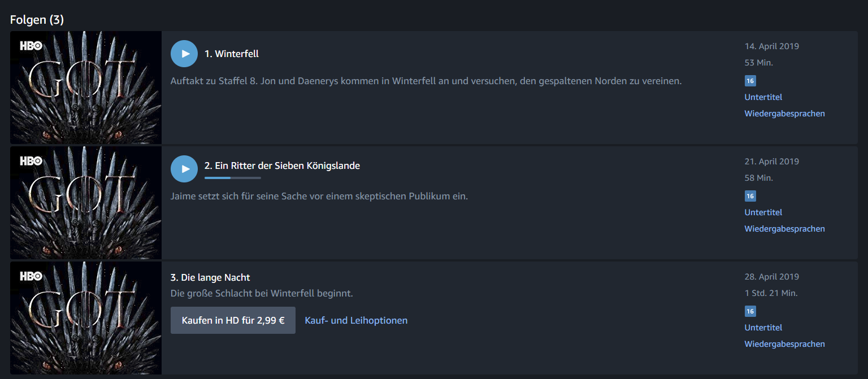The image size is (868, 379).
Task: Open the Winterfell episode thumbnail
Action: coord(86,88)
